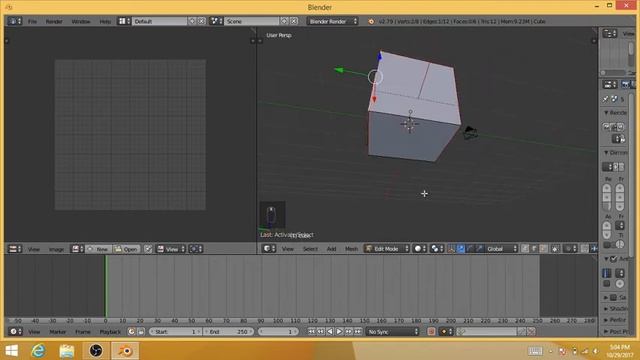Toggle timeline preview range clock icon
The height and width of the screenshot is (360, 640).
(x=131, y=332)
